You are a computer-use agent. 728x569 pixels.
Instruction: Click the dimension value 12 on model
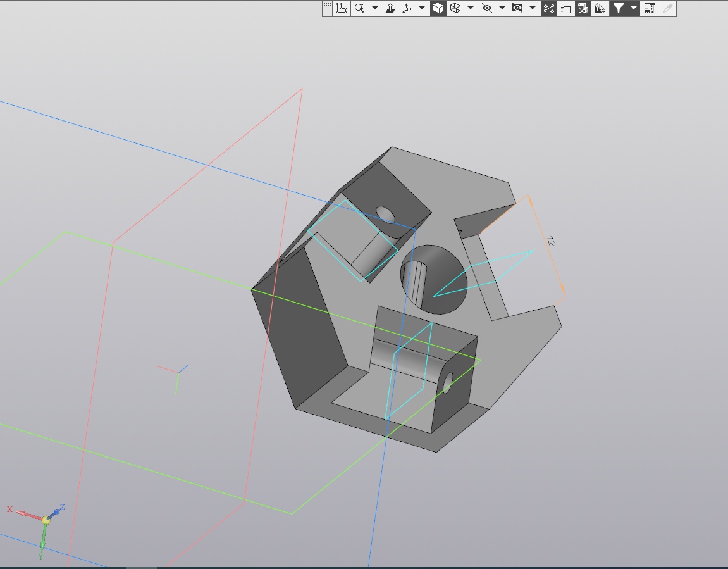[x=550, y=242]
